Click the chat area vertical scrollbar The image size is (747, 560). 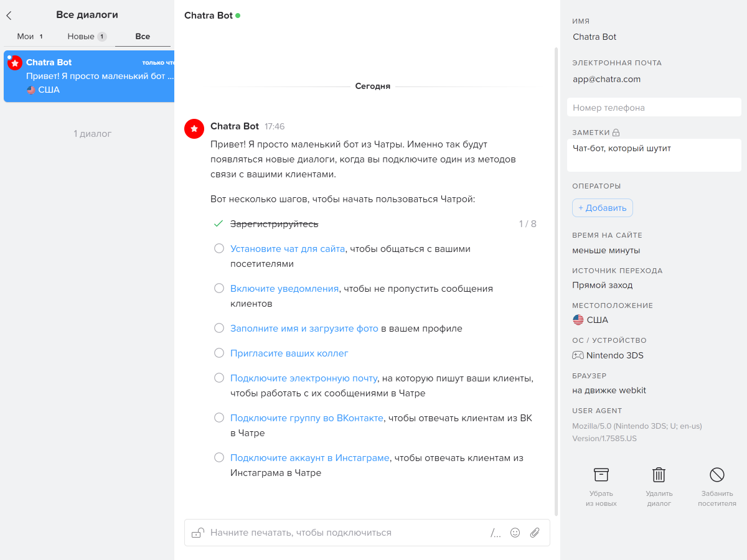coord(556,281)
